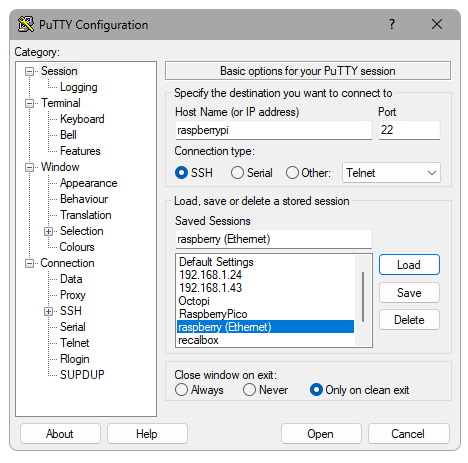Choose Never for close window on exit
This screenshot has width=468, height=463.
pyautogui.click(x=249, y=389)
